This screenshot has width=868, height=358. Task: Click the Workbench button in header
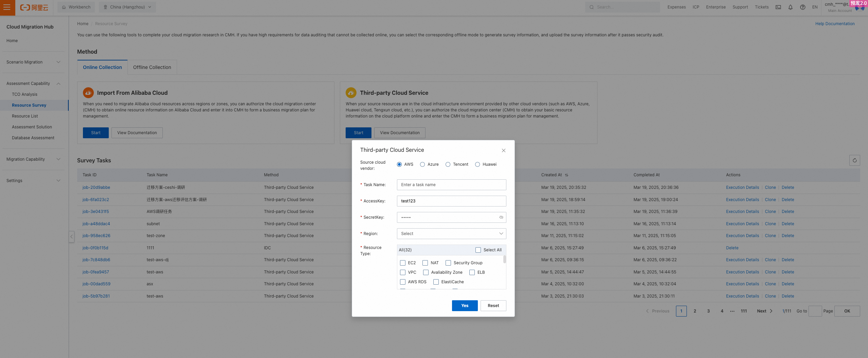76,7
